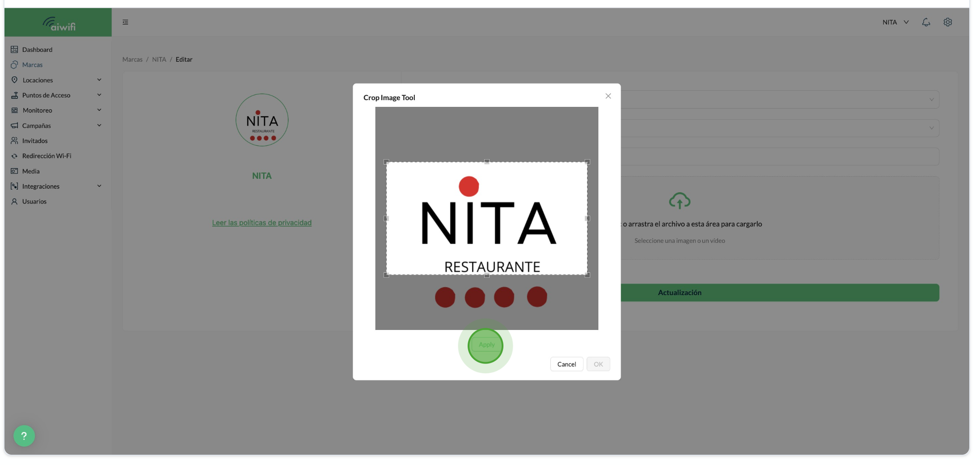
Task: Go to Marcas breadcrumb
Action: [132, 59]
